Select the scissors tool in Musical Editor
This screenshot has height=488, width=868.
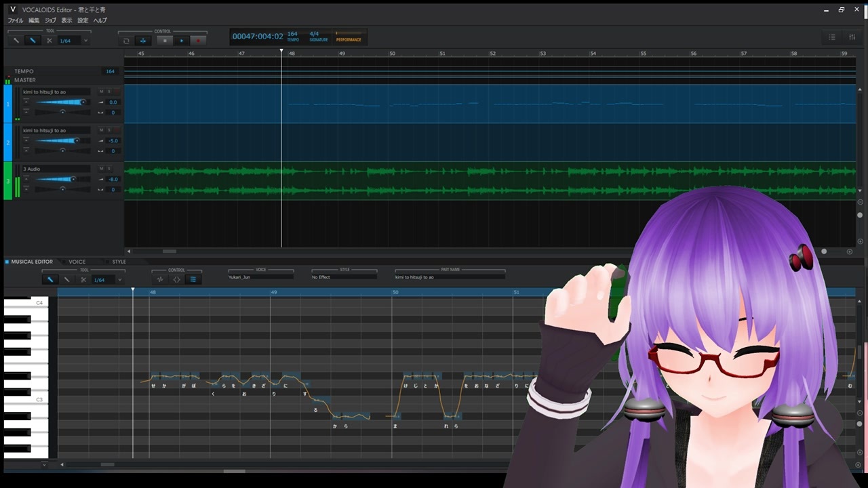[x=83, y=279]
